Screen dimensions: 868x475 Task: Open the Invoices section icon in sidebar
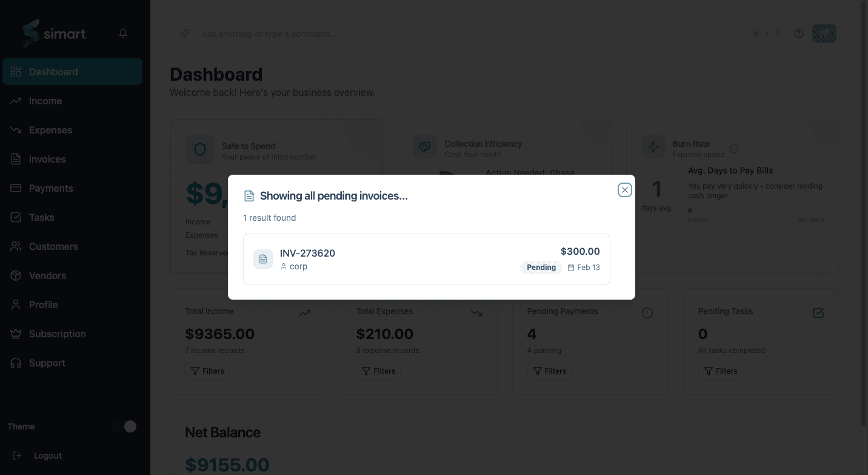point(16,159)
